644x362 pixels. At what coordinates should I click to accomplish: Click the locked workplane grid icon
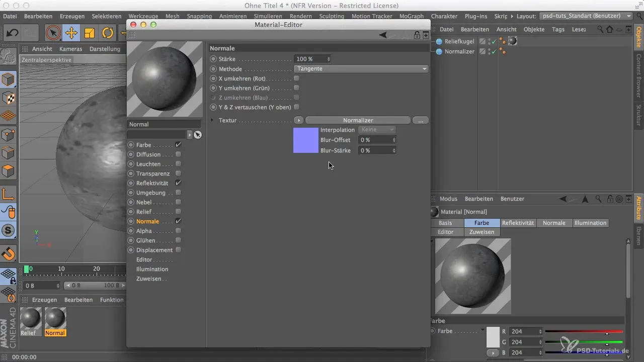pyautogui.click(x=9, y=277)
